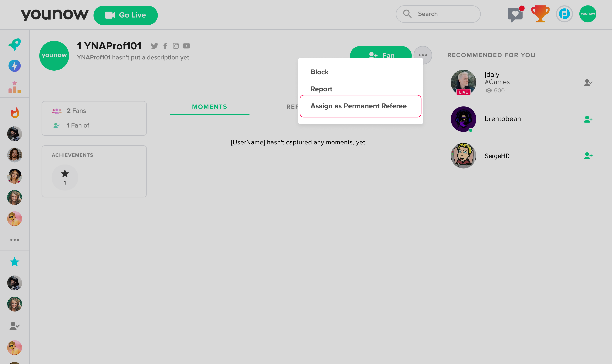The image size is (612, 364).
Task: Click the star/favorites icon in sidebar
Action: point(14,262)
